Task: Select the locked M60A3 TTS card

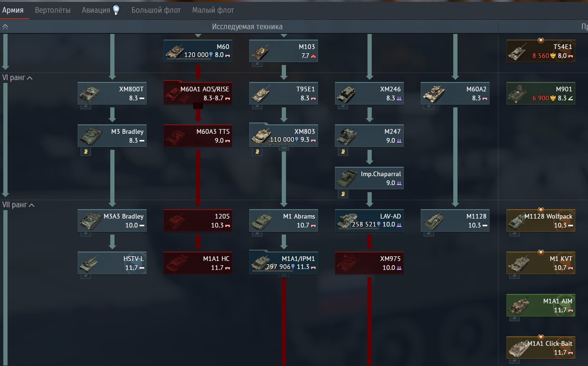Action: tap(198, 135)
